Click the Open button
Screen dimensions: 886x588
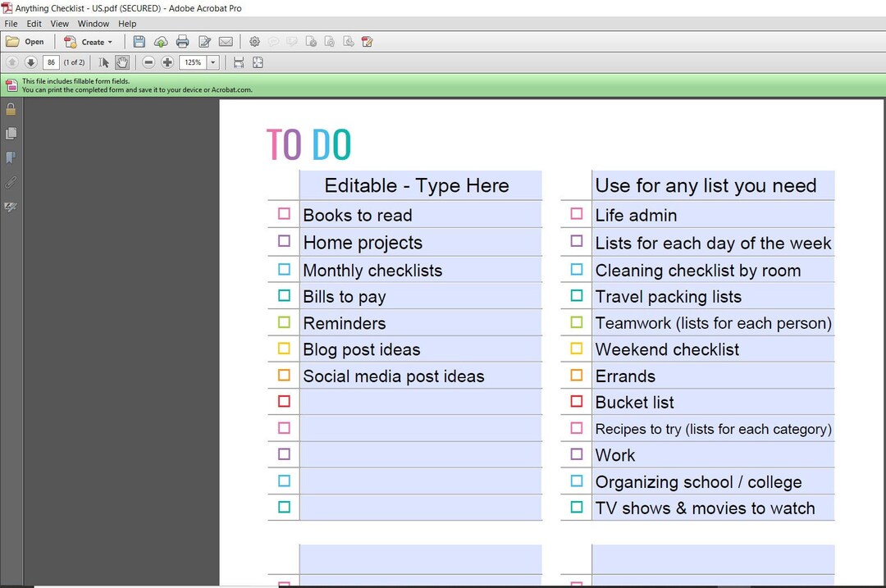(x=25, y=42)
